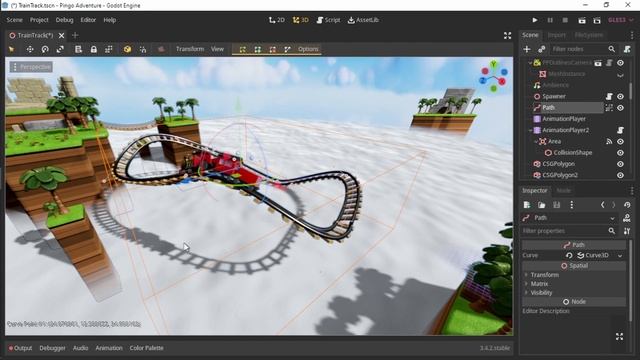Open the Help menu
The image size is (640, 360).
[x=110, y=20]
